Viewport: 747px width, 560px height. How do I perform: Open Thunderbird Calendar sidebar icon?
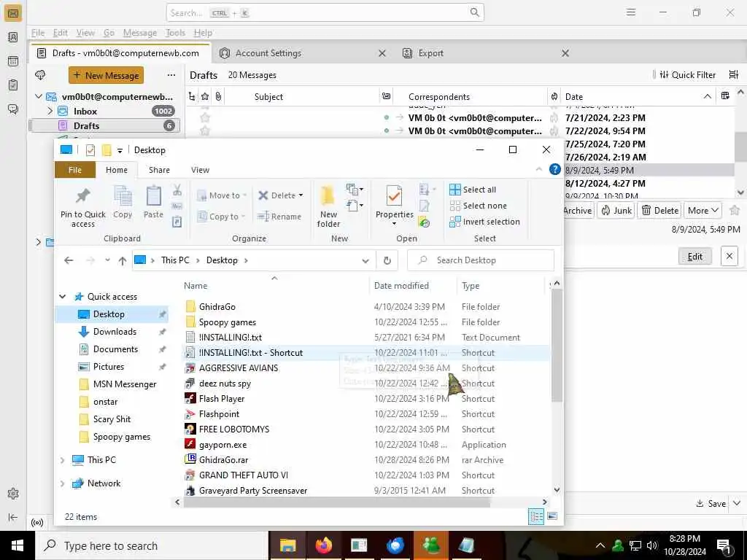click(x=13, y=61)
